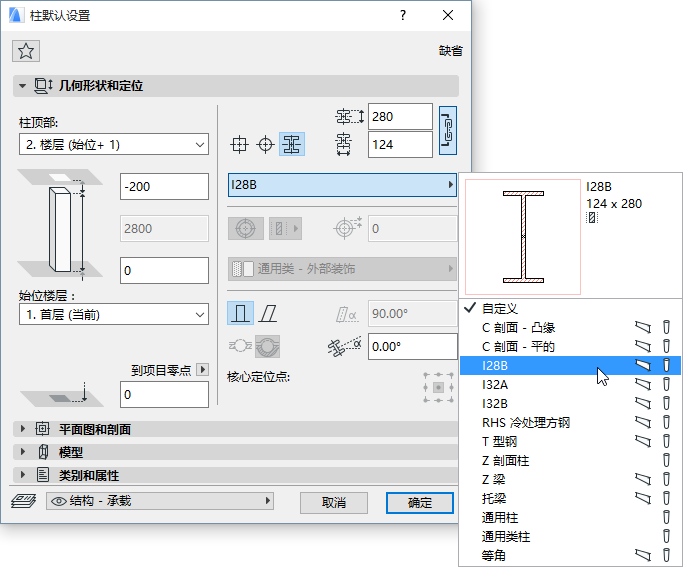Select vertical column orientation icon

(240, 313)
